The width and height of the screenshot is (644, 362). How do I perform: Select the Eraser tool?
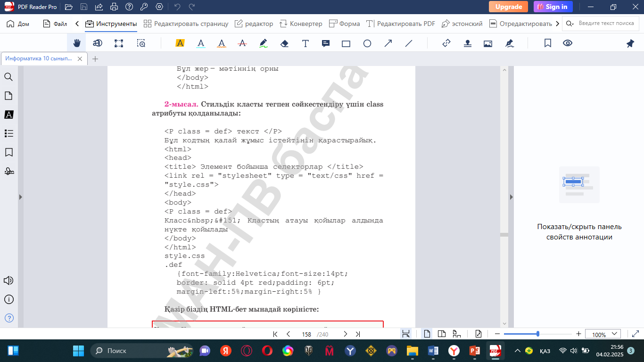(x=284, y=43)
